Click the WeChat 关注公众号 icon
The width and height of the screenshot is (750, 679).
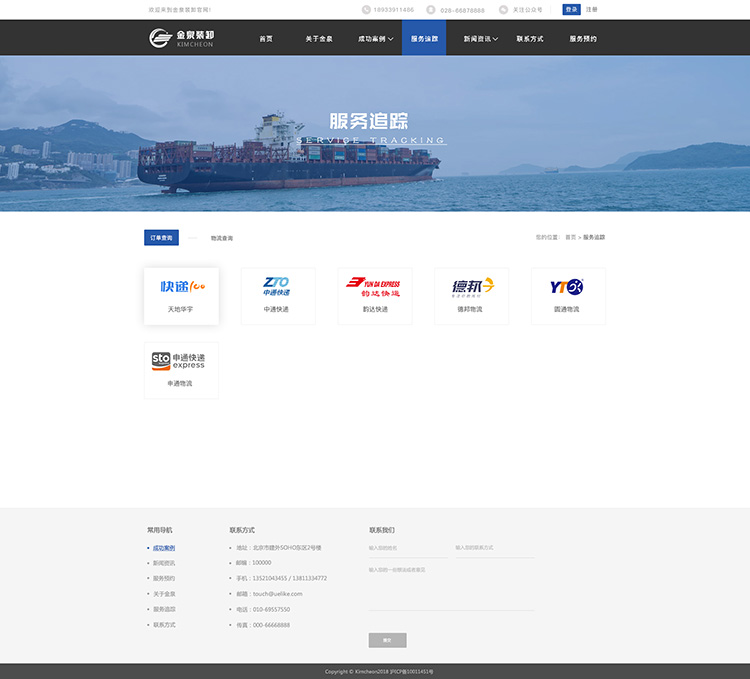[x=503, y=10]
